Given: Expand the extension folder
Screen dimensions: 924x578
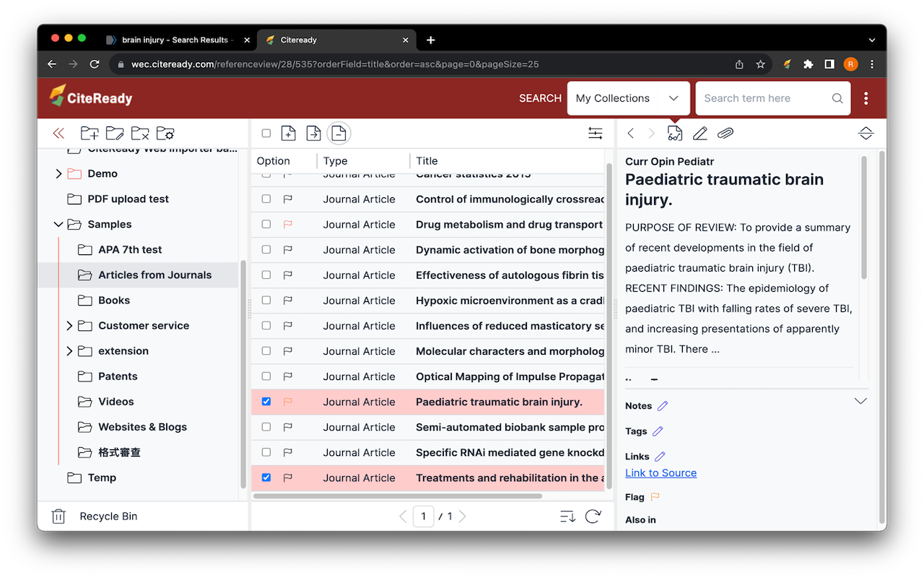Looking at the screenshot, I should click(x=69, y=351).
